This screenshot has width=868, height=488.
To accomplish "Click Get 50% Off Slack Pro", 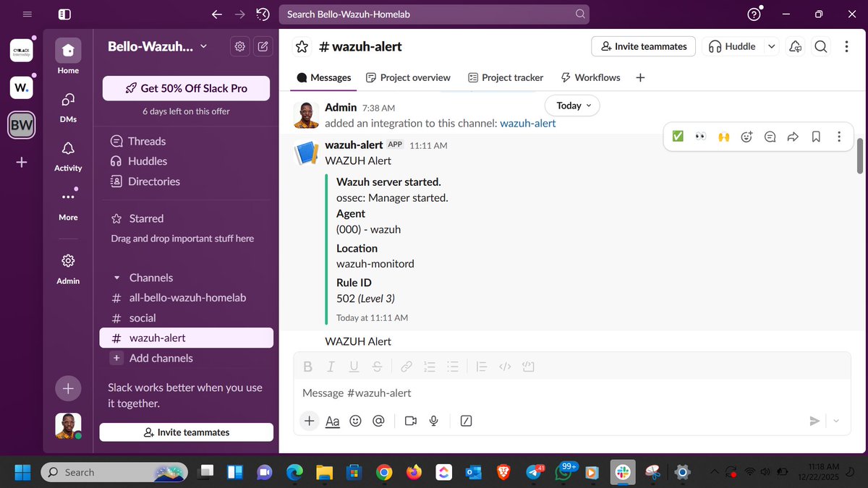I will click(186, 88).
